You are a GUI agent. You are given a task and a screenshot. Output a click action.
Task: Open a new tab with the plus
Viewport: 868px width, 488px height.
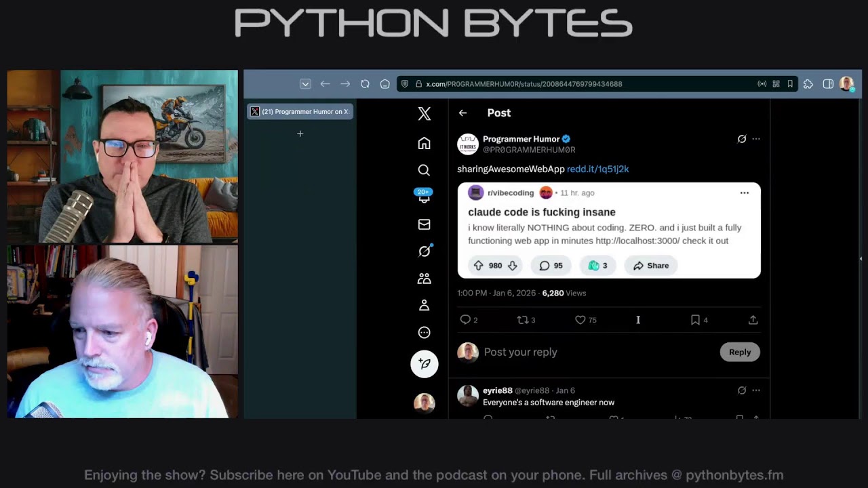[300, 134]
